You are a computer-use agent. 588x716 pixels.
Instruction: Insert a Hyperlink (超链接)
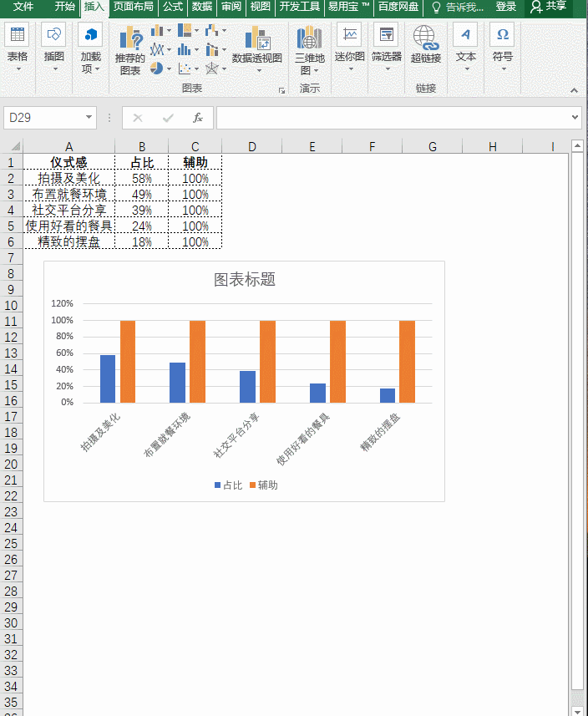(425, 45)
